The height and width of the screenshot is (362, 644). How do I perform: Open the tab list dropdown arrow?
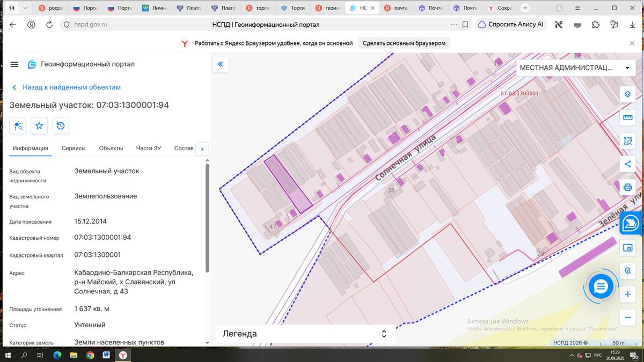pyautogui.click(x=25, y=8)
